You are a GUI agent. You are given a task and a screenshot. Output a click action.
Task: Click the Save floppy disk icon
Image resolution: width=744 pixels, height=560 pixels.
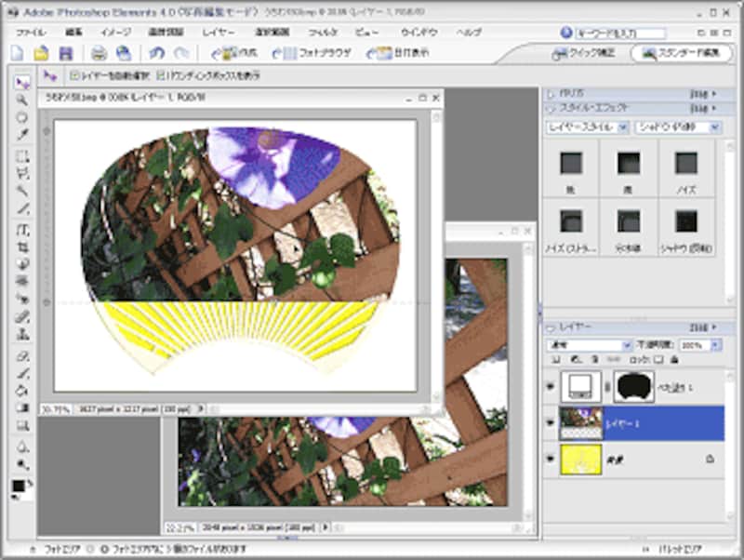[65, 53]
